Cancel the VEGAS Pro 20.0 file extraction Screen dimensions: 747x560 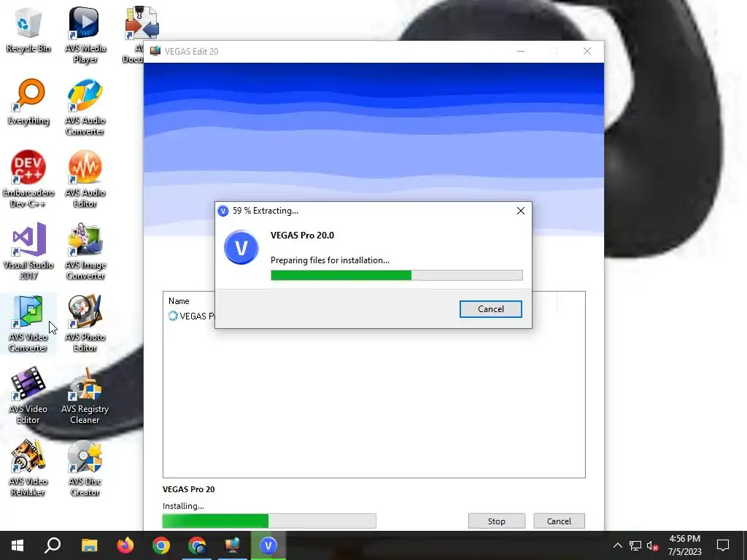tap(491, 309)
